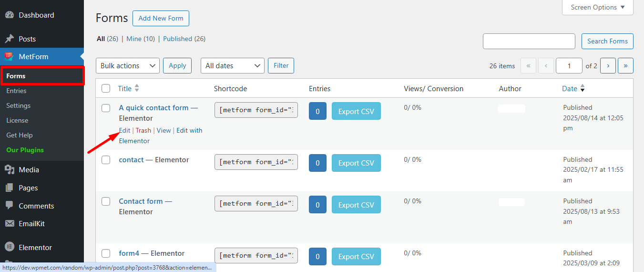This screenshot has width=644, height=272.
Task: Export CSV for the 'contact' form
Action: click(x=356, y=163)
